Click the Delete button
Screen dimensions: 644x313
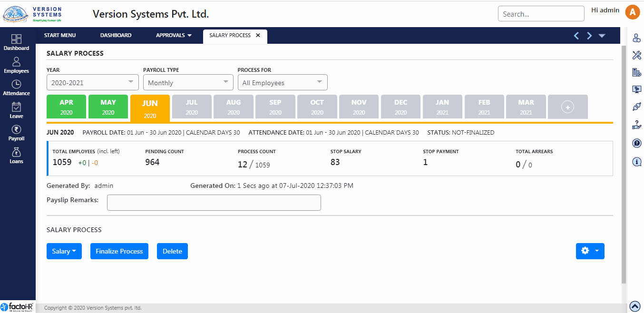click(x=172, y=251)
